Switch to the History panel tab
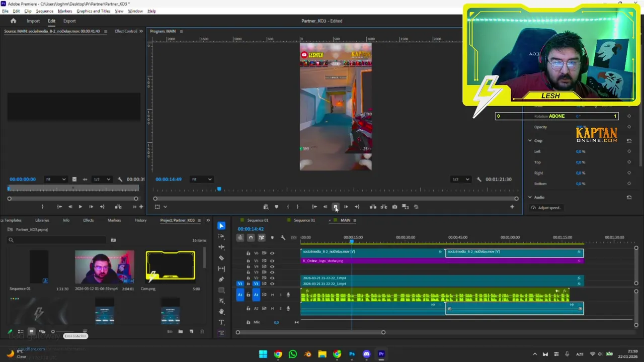The height and width of the screenshot is (362, 644). tap(141, 220)
